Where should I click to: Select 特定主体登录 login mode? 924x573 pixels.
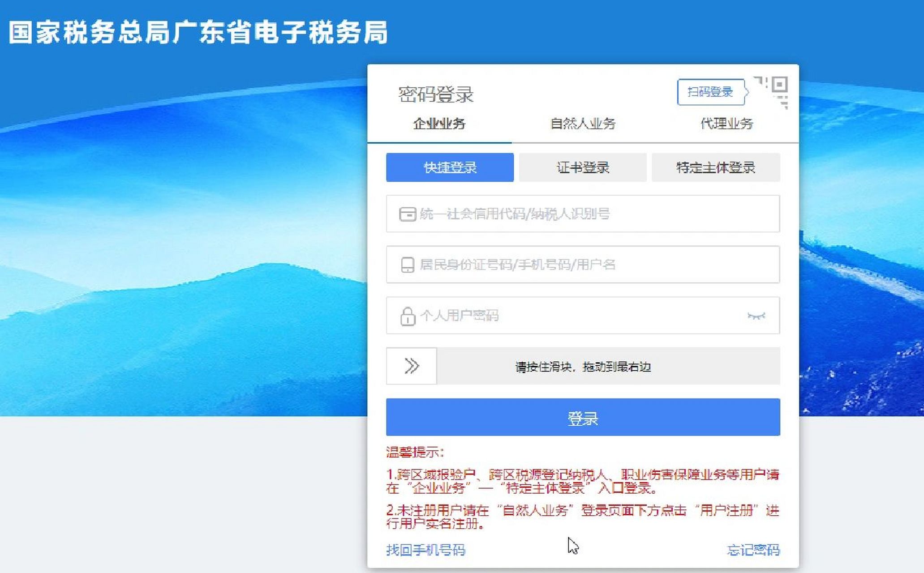[x=716, y=167]
